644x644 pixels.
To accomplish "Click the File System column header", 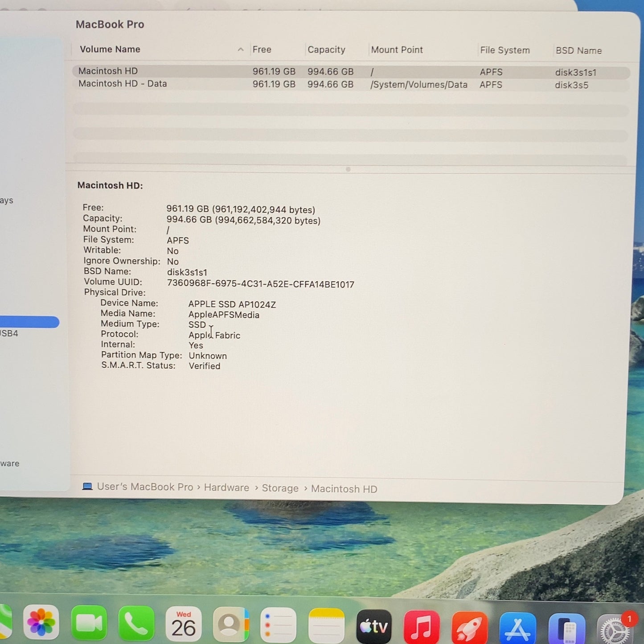I will [x=505, y=50].
